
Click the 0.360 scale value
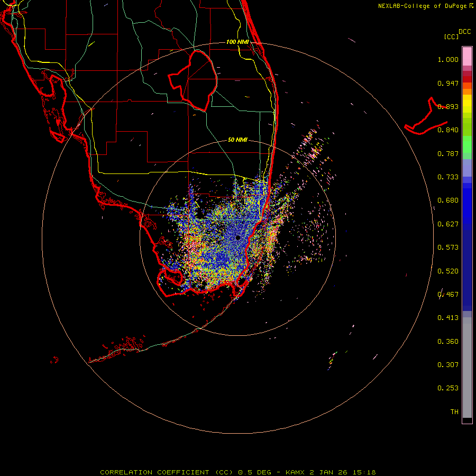point(448,342)
